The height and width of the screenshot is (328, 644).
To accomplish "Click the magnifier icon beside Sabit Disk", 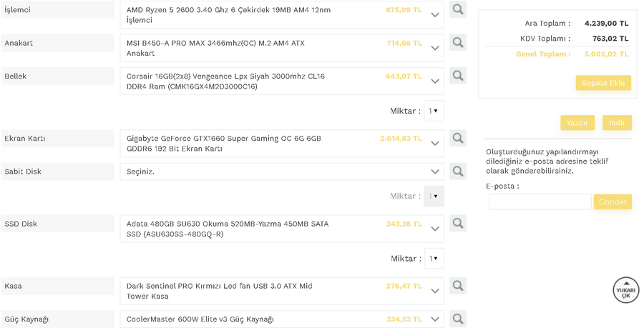I will click(458, 172).
